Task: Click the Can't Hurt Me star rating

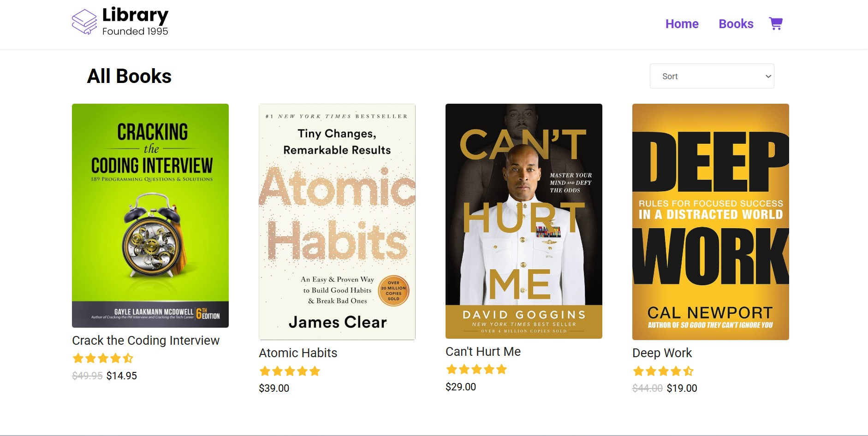Action: pos(476,369)
